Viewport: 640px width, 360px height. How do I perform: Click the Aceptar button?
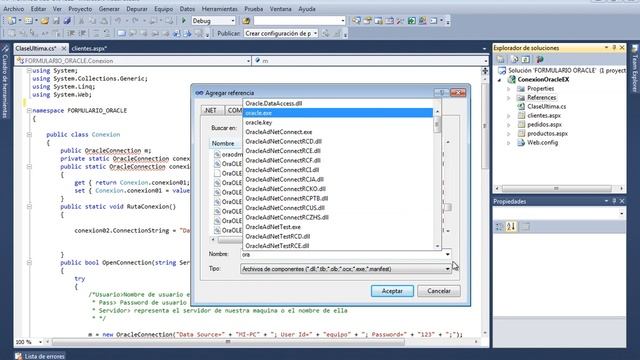click(392, 291)
